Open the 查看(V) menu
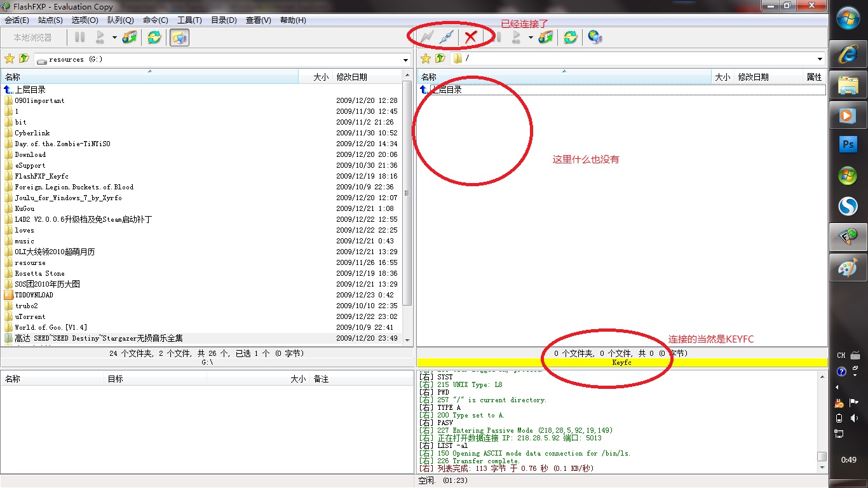868x488 pixels. tap(258, 20)
